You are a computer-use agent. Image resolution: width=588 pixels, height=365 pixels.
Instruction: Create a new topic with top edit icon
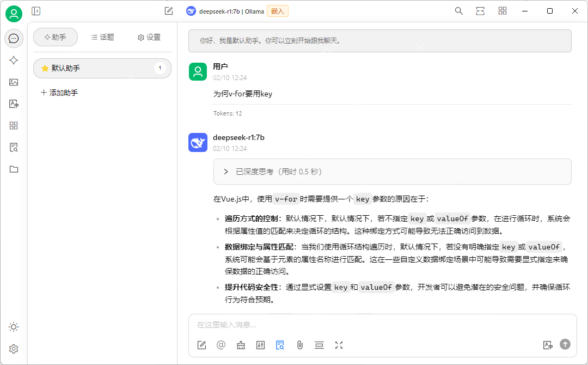coord(169,11)
